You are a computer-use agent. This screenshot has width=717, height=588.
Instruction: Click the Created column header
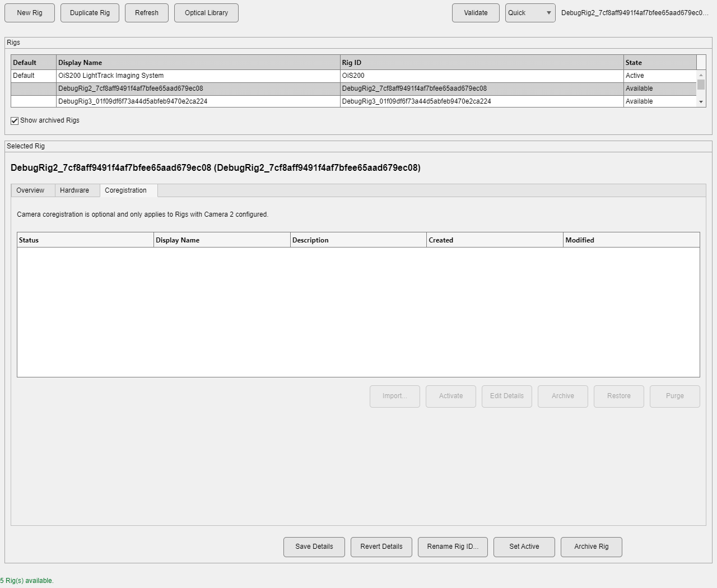coord(495,240)
